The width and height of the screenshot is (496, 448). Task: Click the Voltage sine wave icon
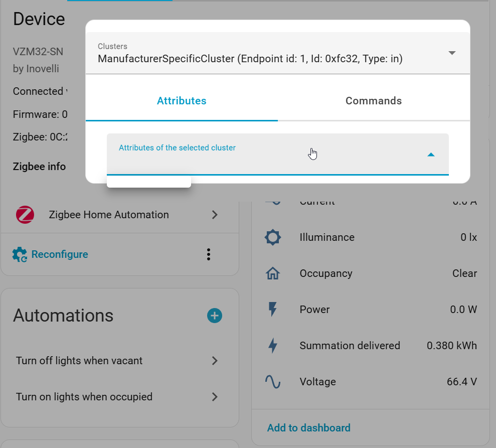click(x=273, y=382)
